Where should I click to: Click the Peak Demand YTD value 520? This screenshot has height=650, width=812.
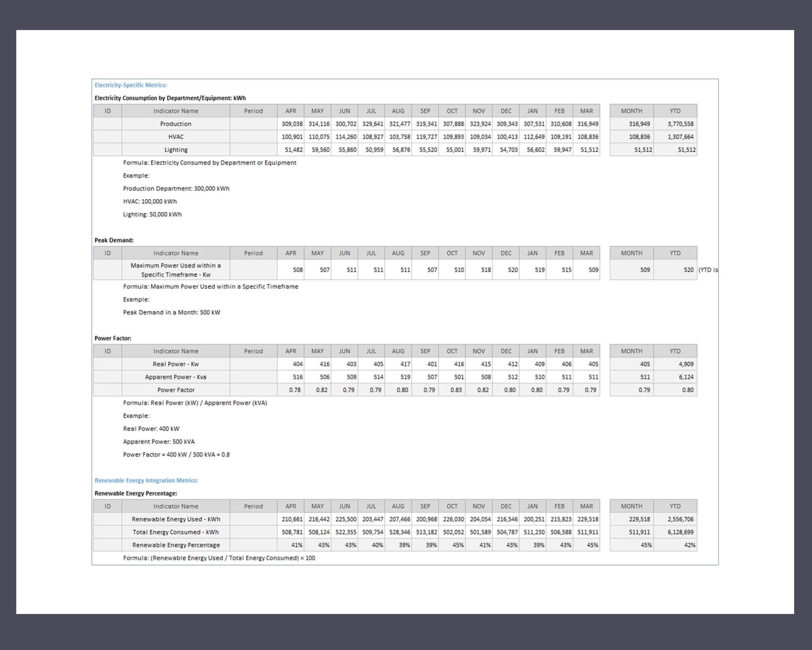point(689,270)
